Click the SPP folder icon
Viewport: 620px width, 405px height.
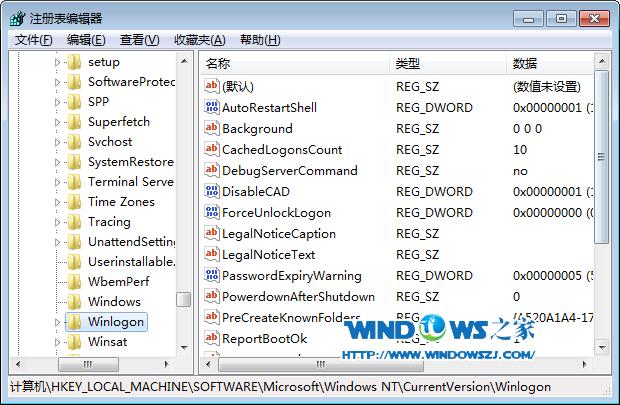tap(74, 102)
